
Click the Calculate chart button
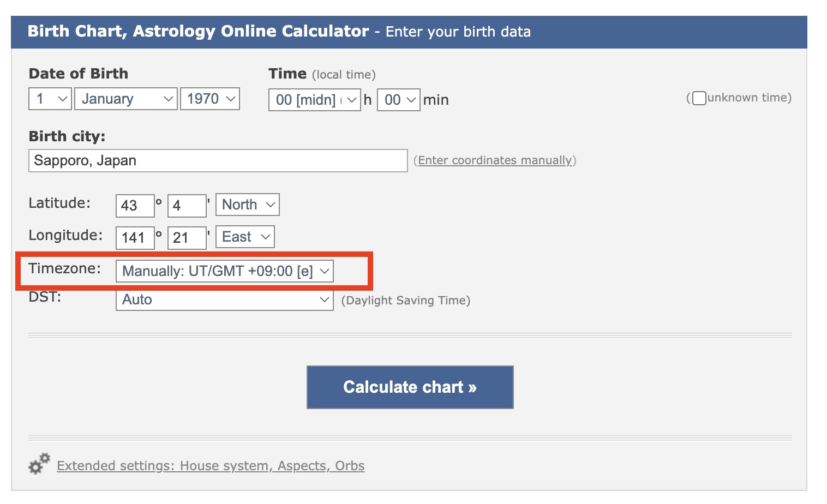point(410,387)
